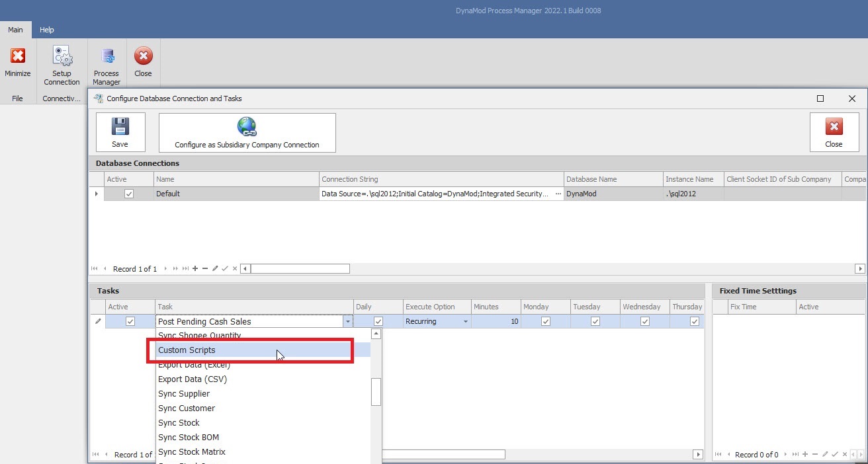Click scroll-up arrow of task dropdown list

click(376, 334)
